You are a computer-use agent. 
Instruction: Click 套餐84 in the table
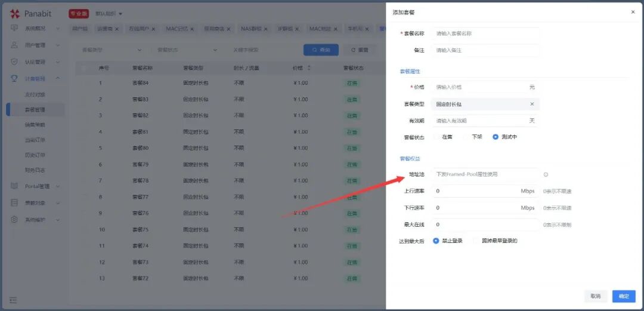click(141, 83)
